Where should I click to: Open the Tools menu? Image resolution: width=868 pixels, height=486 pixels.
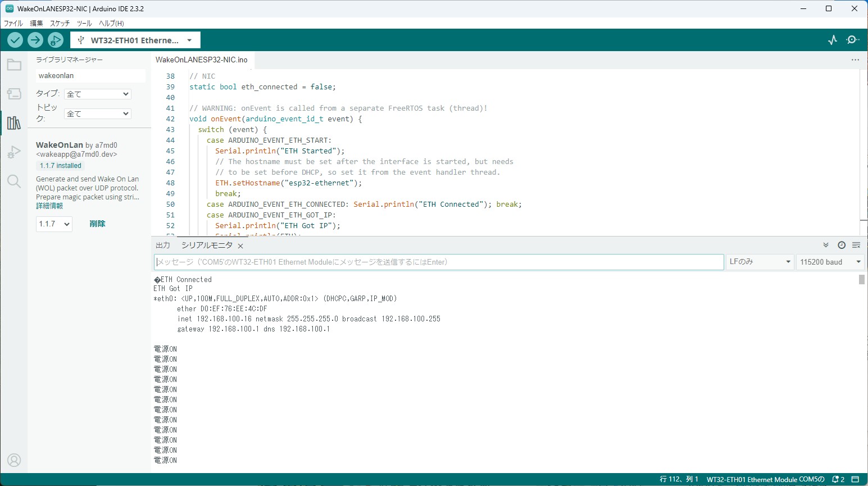(x=84, y=23)
